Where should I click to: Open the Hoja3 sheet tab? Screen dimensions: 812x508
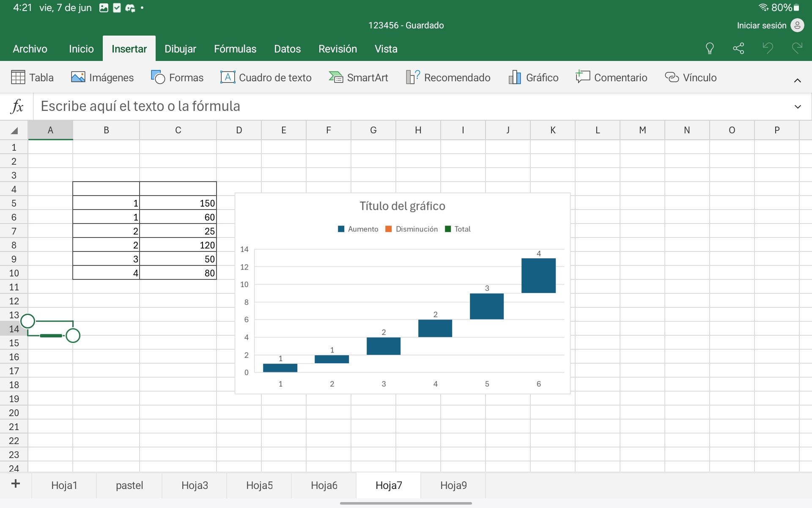coord(195,485)
